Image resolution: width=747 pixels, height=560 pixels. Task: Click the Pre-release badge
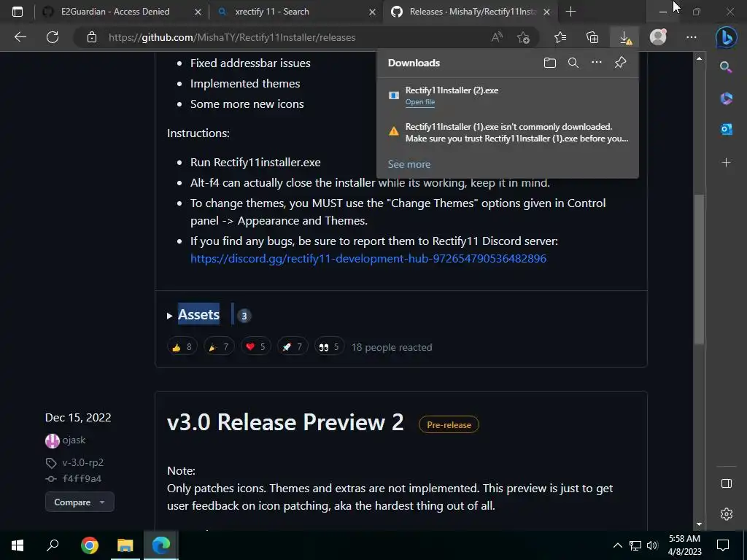pos(449,425)
